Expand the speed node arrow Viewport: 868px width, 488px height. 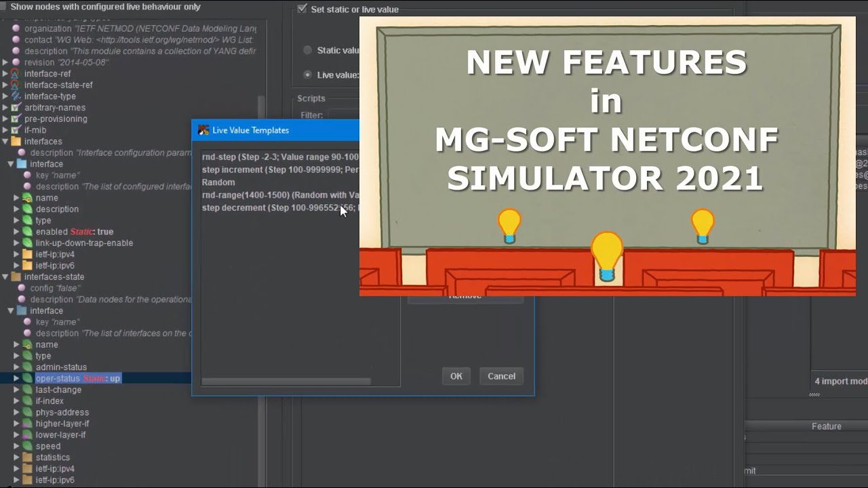coord(17,446)
